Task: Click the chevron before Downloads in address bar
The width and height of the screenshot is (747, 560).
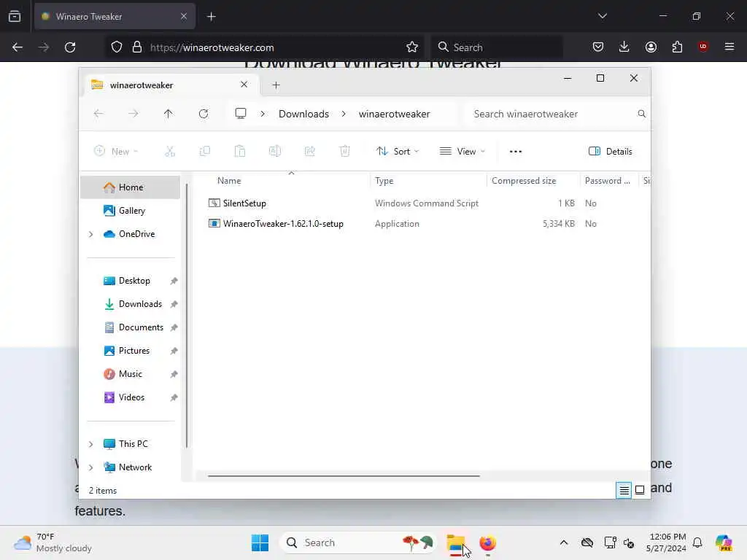Action: point(263,114)
